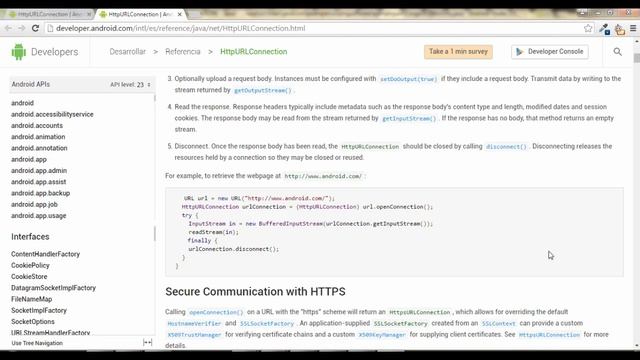The image size is (640, 360).
Task: Open DatagramSocketImplFactory interface
Action: 53,288
